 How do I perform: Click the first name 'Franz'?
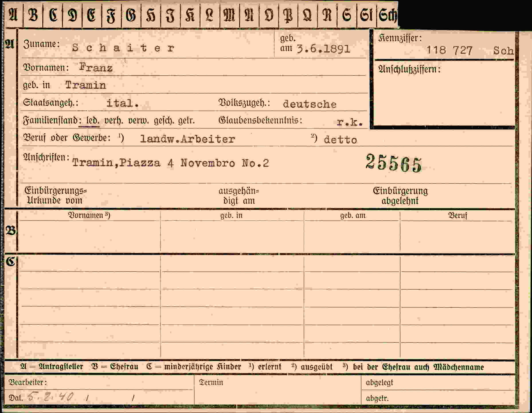tap(96, 67)
